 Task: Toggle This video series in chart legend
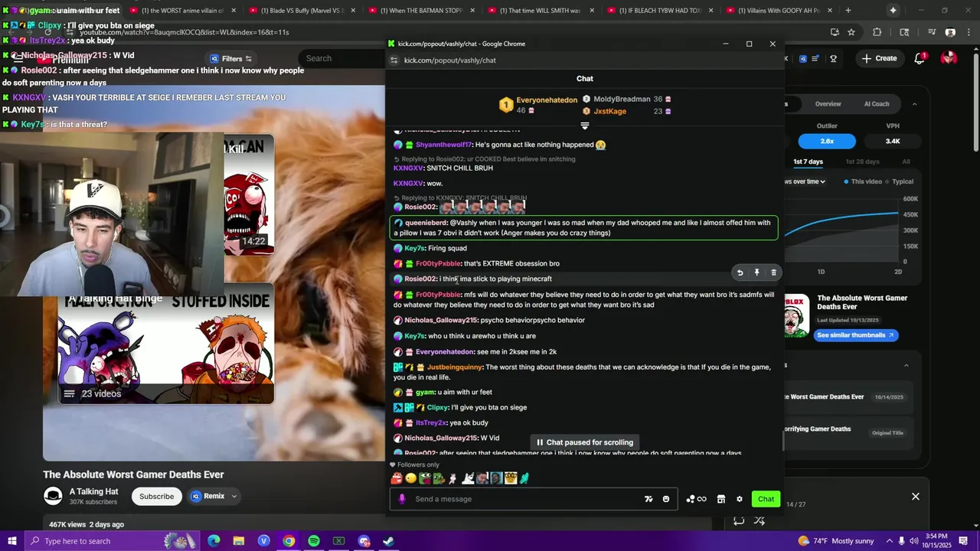click(x=863, y=181)
